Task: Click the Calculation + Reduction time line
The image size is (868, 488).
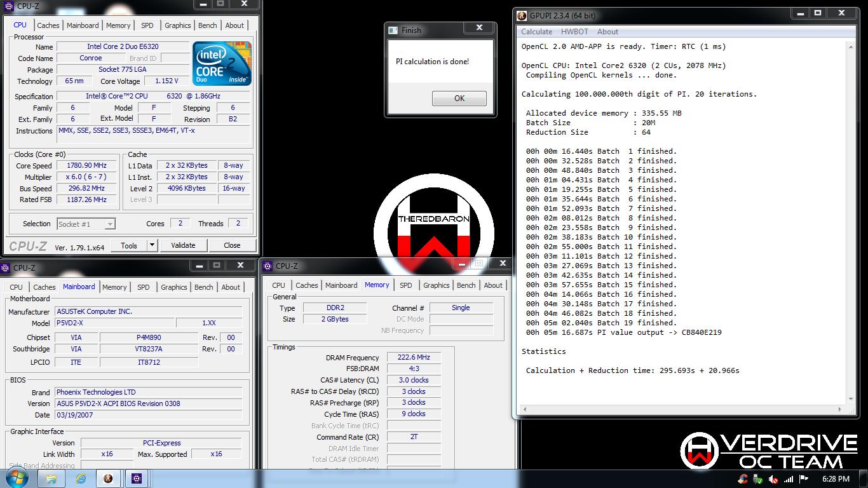Action: pos(632,370)
